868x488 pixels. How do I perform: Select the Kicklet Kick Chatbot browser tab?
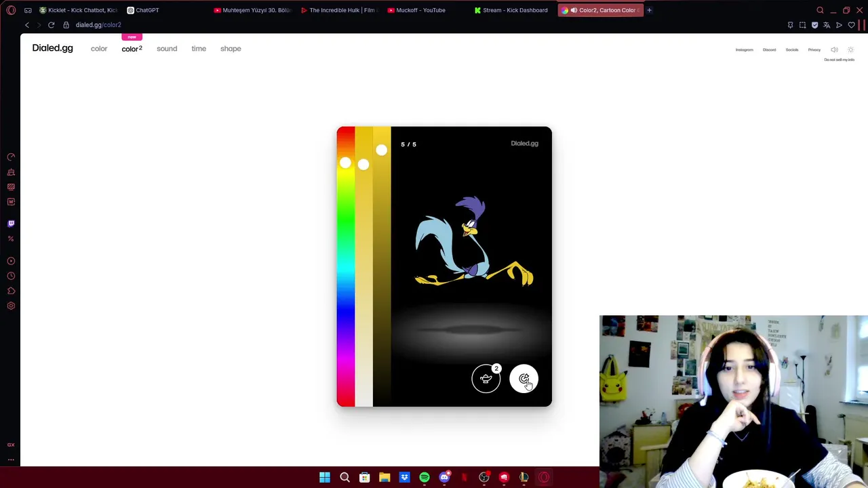[78, 10]
